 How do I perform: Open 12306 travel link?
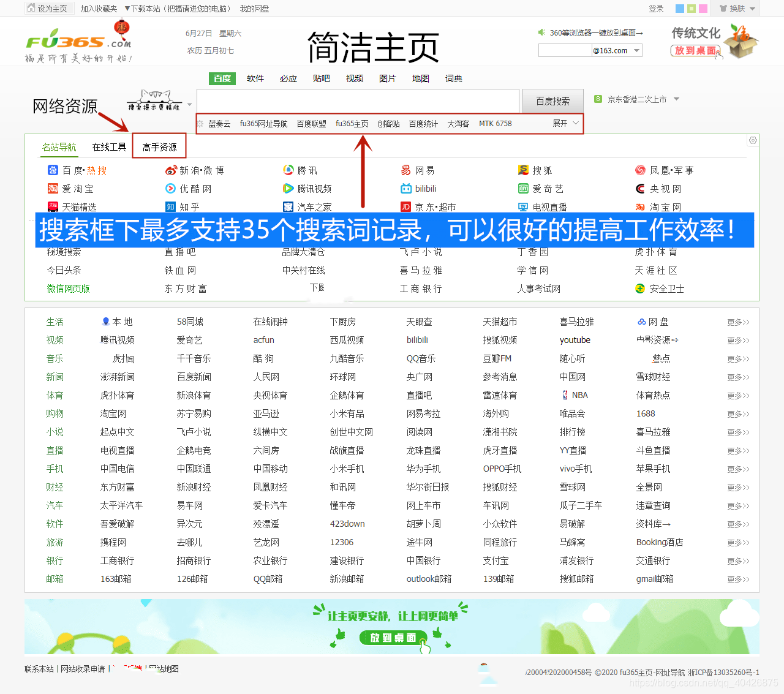(342, 542)
